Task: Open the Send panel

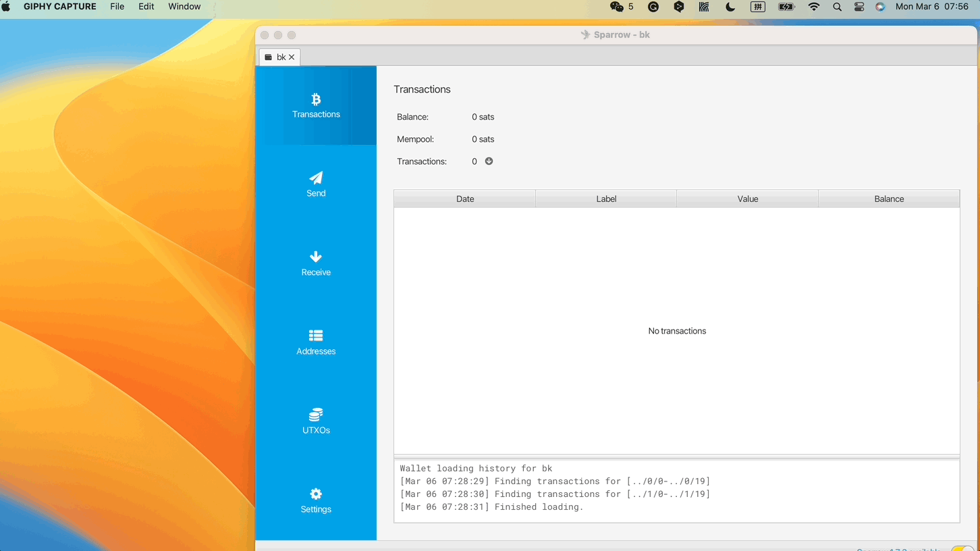Action: [x=316, y=184]
